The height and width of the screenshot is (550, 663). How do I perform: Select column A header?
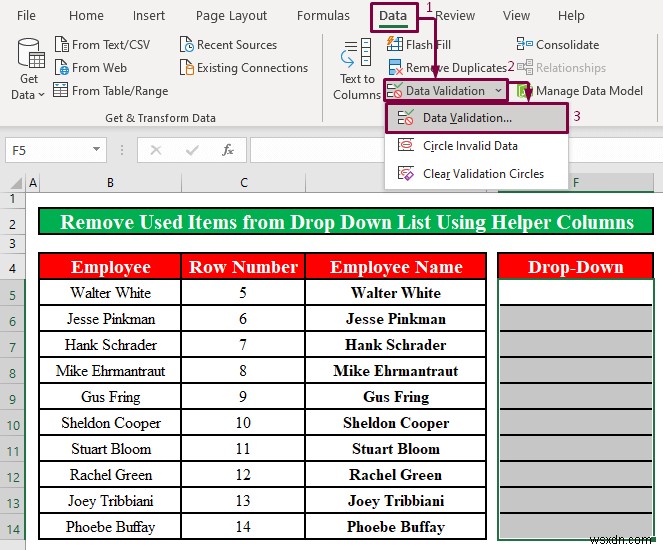[x=33, y=183]
